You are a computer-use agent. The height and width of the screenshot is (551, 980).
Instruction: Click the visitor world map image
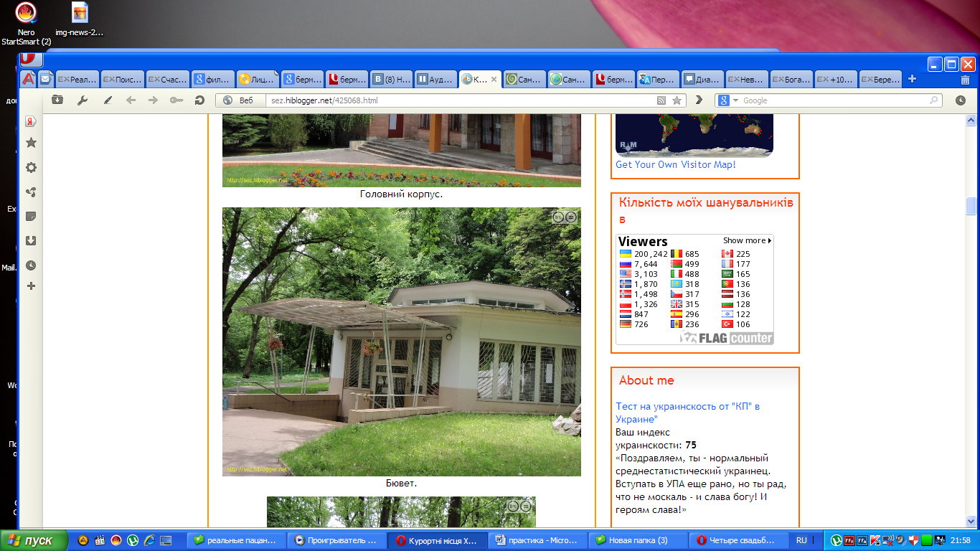point(694,136)
